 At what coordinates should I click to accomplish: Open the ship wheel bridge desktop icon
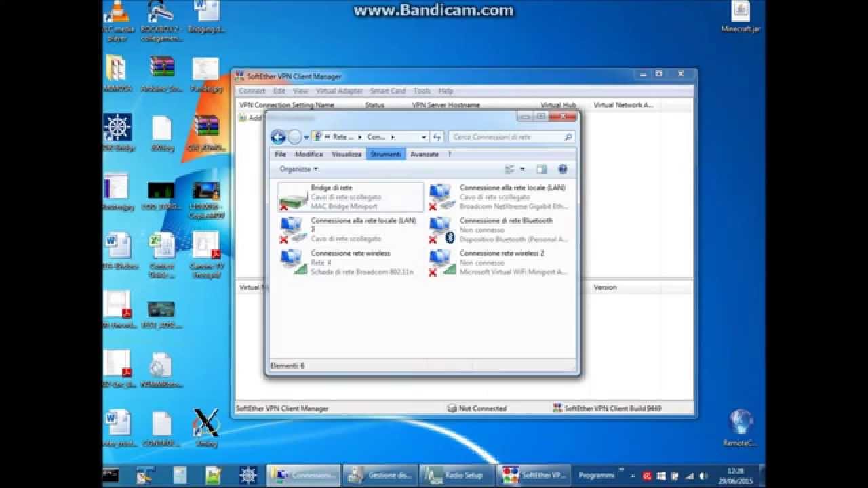pyautogui.click(x=117, y=132)
